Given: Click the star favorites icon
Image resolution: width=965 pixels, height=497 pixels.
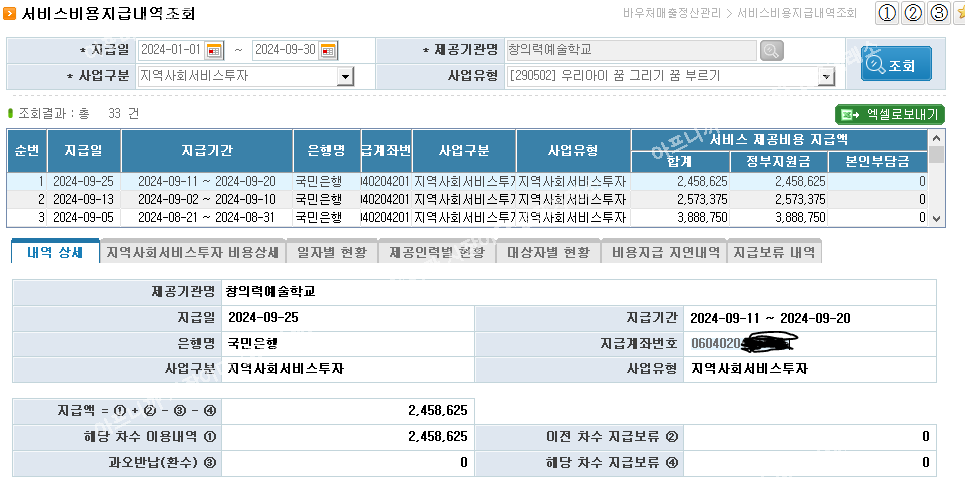Looking at the screenshot, I should click(960, 13).
